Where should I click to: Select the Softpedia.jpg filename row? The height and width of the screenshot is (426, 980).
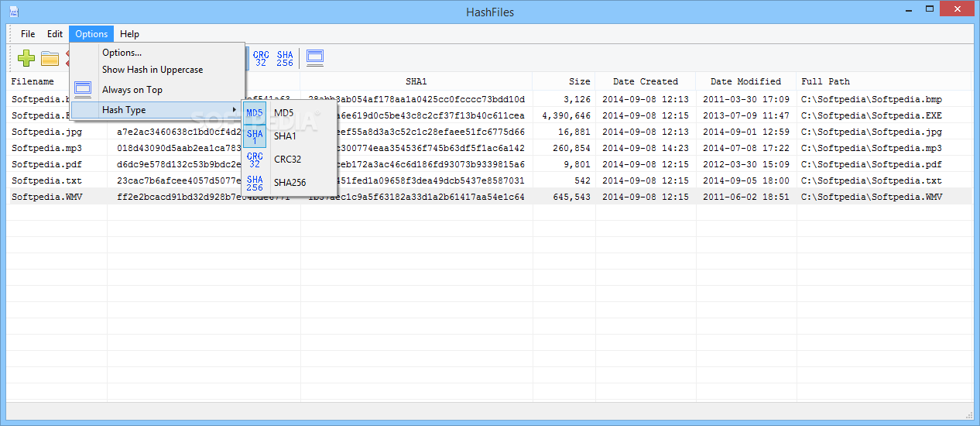pos(46,132)
